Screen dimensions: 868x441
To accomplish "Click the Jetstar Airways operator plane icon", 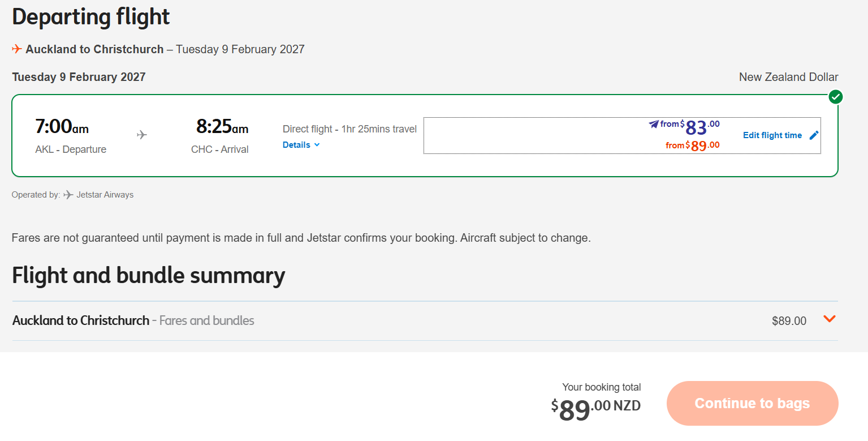I will click(68, 195).
